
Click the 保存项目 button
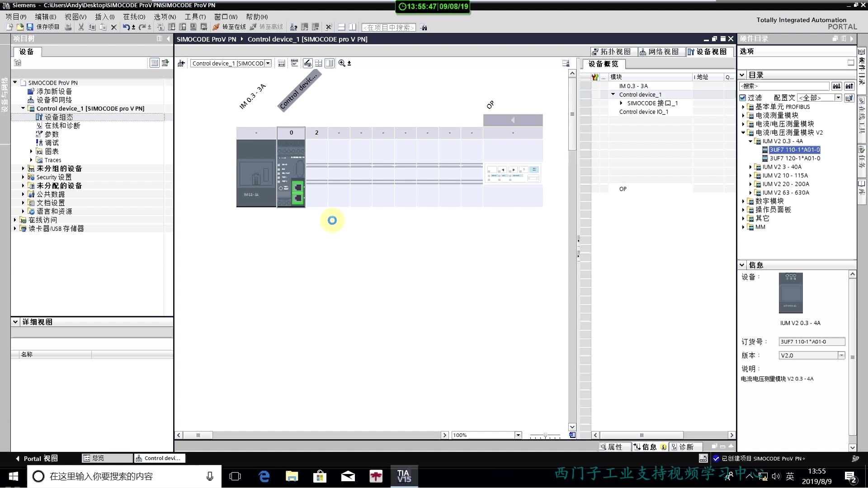[43, 27]
